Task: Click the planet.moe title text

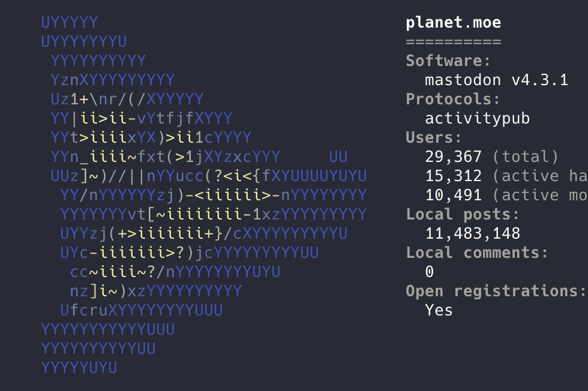Action: (454, 23)
